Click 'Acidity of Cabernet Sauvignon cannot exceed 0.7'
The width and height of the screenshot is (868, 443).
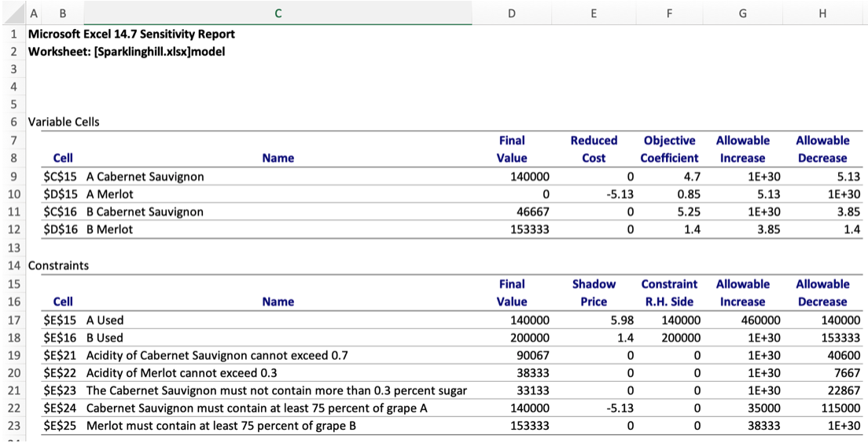click(x=217, y=356)
